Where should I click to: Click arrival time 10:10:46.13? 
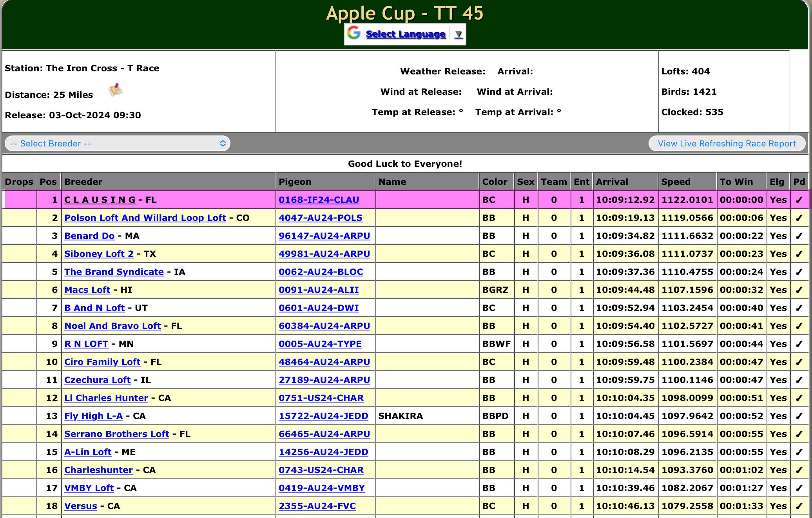tap(625, 506)
